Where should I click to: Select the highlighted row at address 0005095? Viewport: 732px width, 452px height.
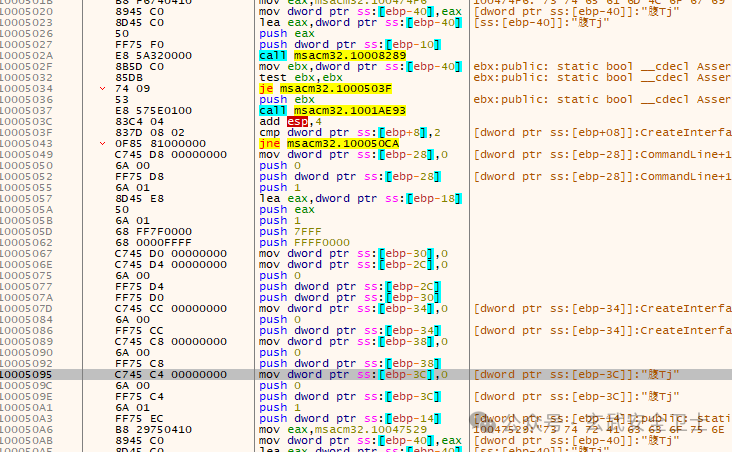pos(366,374)
